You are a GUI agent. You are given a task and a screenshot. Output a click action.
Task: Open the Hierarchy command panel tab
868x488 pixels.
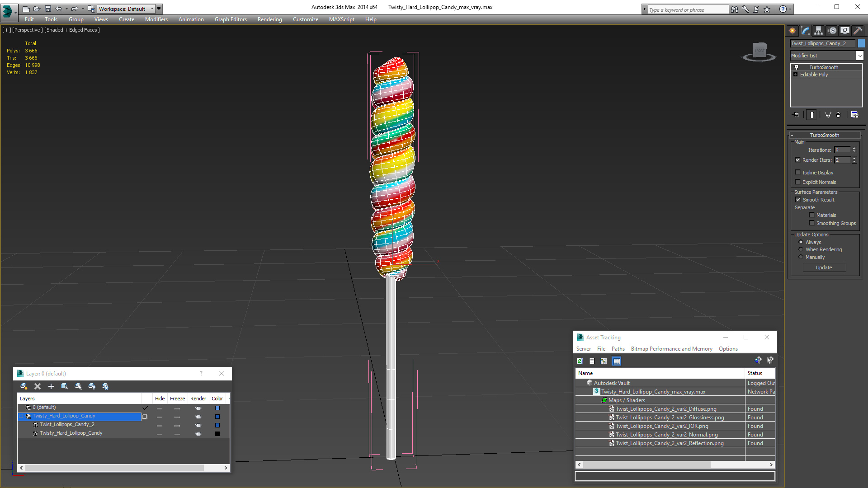click(x=818, y=31)
